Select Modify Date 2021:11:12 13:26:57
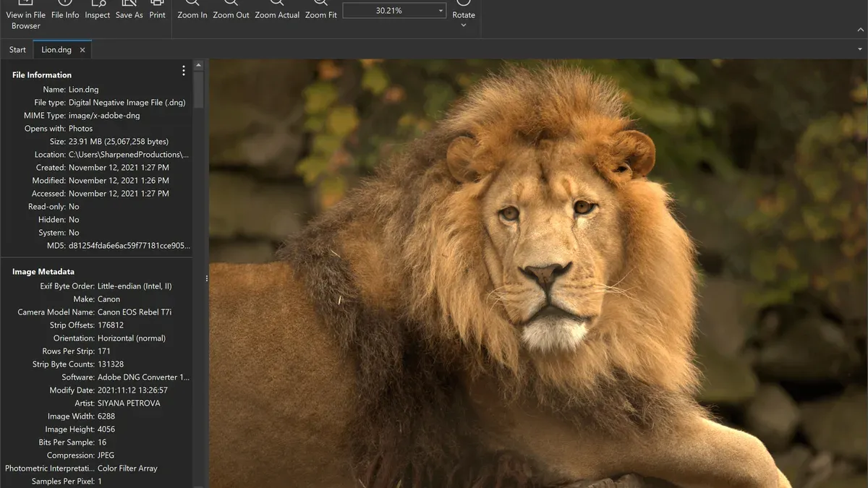Image resolution: width=868 pixels, height=488 pixels. pyautogui.click(x=132, y=390)
